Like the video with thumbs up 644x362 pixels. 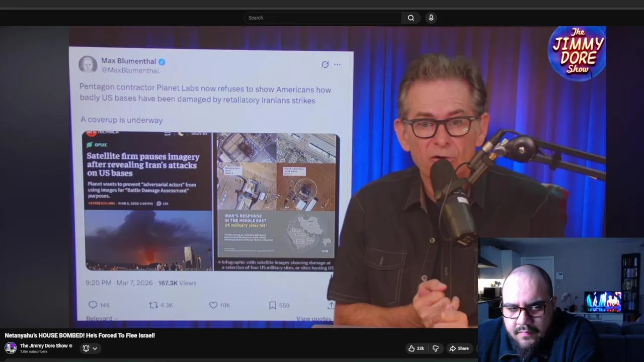[416, 348]
